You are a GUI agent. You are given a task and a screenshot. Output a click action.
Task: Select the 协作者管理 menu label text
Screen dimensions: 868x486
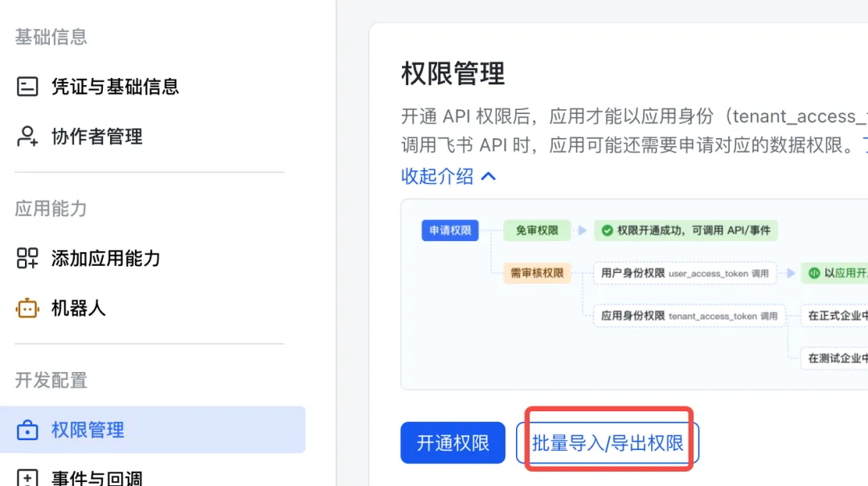tap(97, 137)
